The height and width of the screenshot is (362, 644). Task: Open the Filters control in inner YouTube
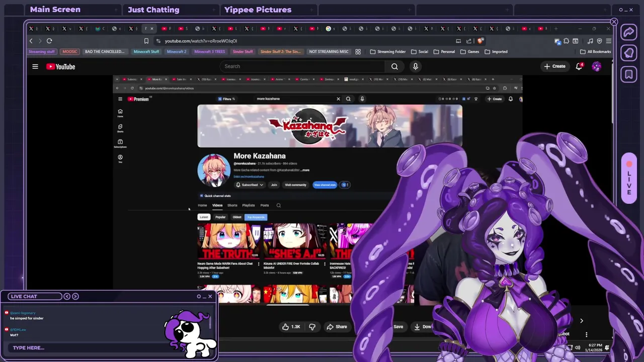226,99
